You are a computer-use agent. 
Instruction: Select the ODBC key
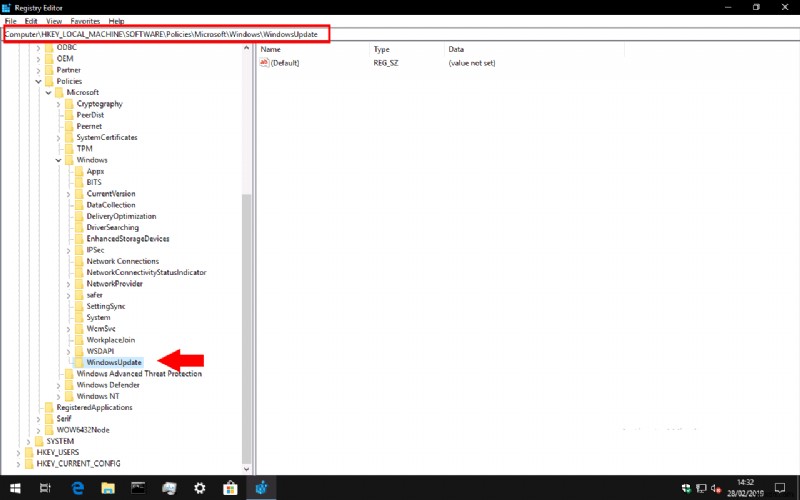[66, 47]
